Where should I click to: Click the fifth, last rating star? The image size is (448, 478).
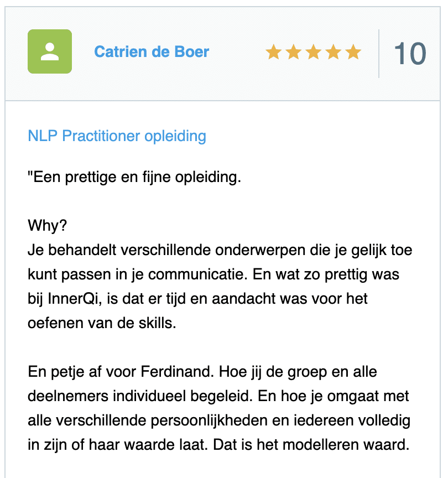click(353, 53)
